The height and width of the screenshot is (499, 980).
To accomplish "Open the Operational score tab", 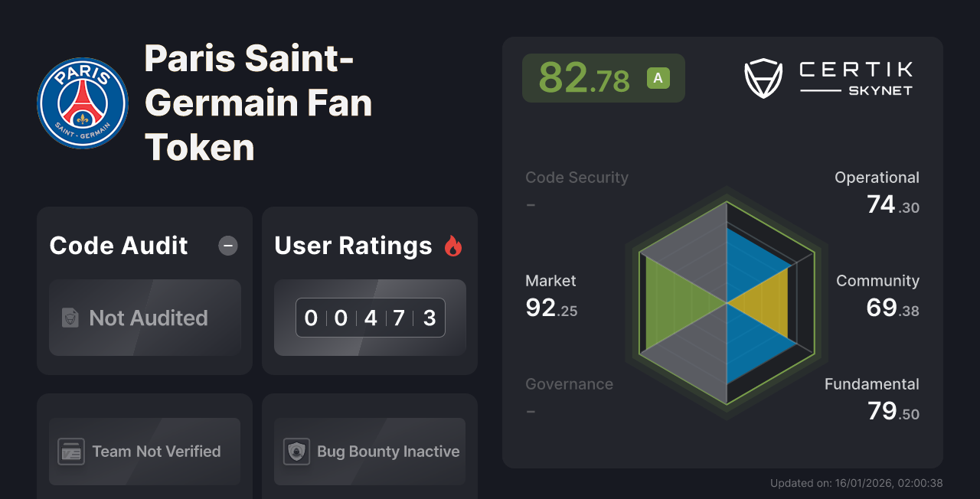I will pyautogui.click(x=877, y=177).
